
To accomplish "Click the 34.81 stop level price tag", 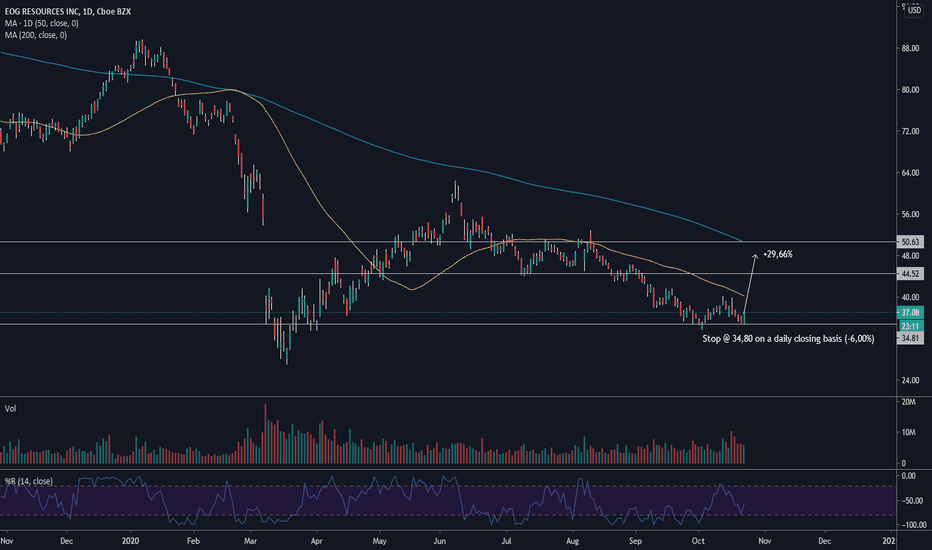I will click(x=910, y=338).
